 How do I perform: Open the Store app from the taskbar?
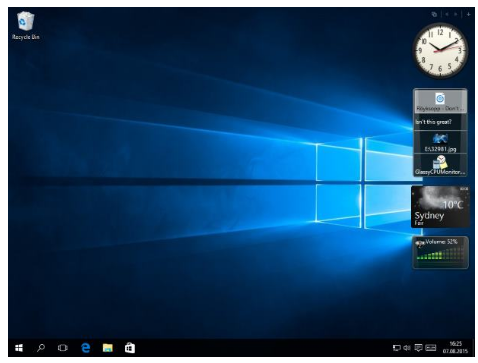coord(130,348)
